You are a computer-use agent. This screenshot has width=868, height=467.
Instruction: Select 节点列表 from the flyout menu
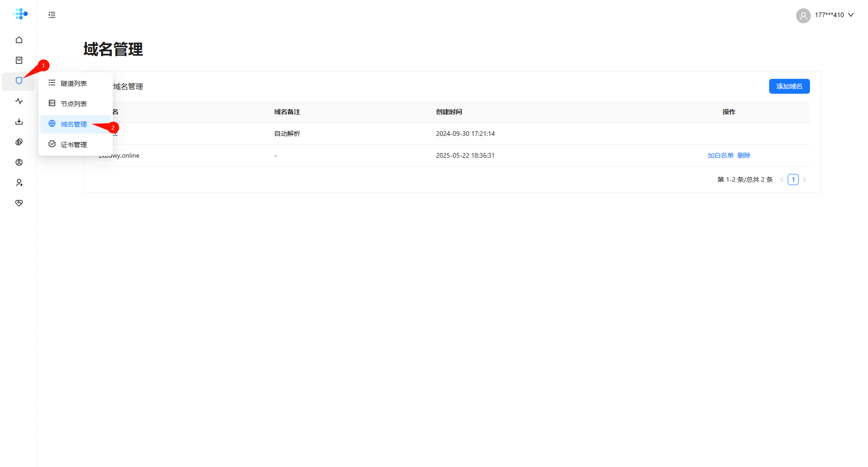point(74,104)
